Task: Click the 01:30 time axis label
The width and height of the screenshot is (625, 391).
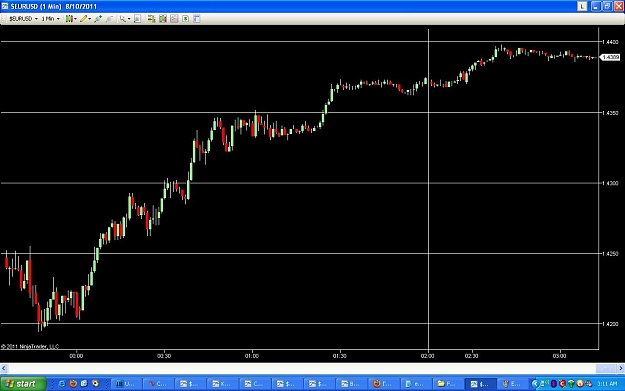Action: click(340, 356)
